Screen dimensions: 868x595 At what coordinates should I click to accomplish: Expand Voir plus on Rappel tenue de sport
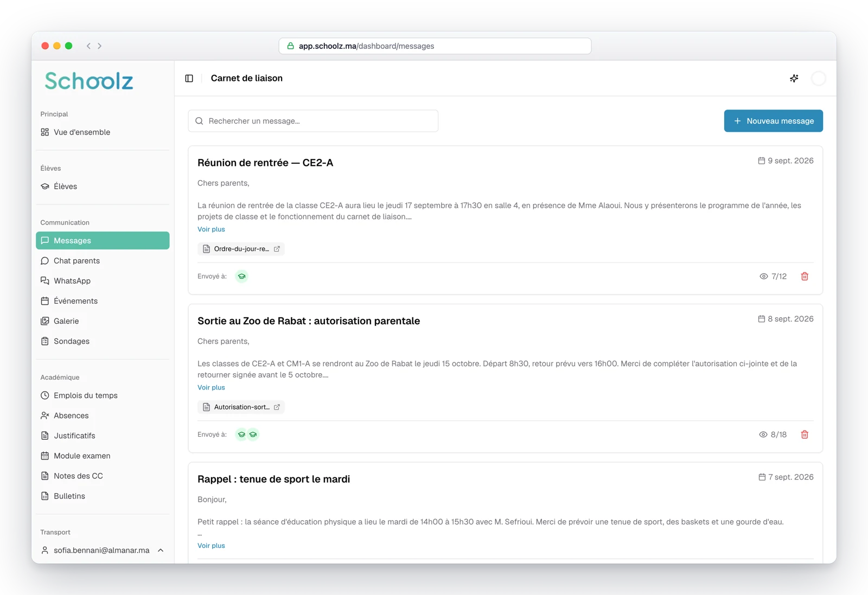point(211,546)
